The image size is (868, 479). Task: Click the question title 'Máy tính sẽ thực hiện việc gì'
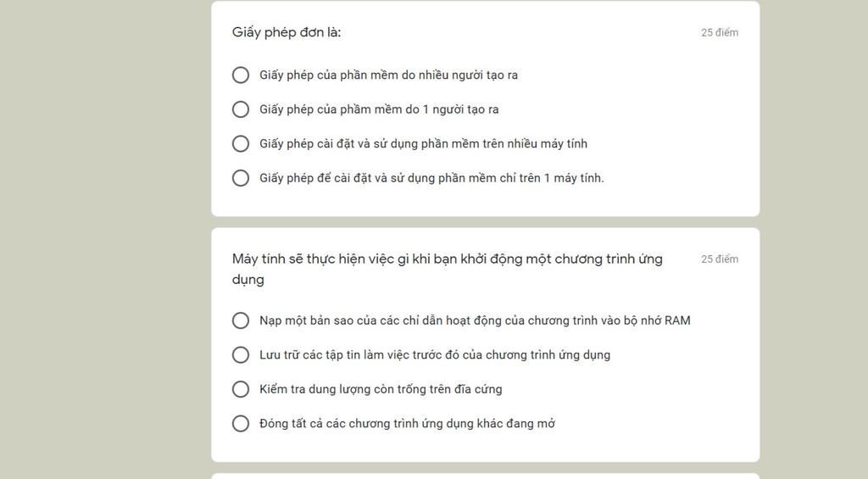click(448, 269)
